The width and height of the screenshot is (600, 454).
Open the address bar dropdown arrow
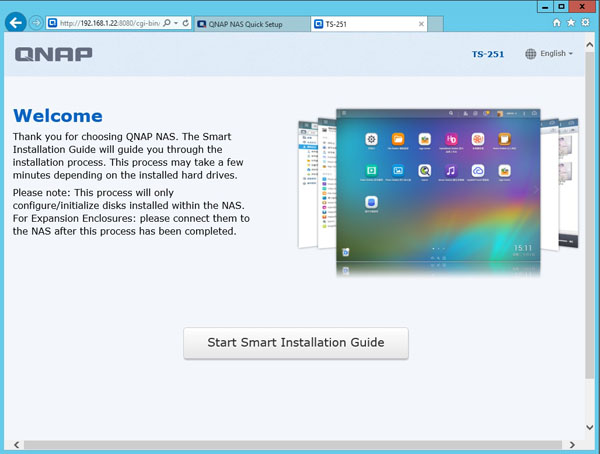coord(176,23)
